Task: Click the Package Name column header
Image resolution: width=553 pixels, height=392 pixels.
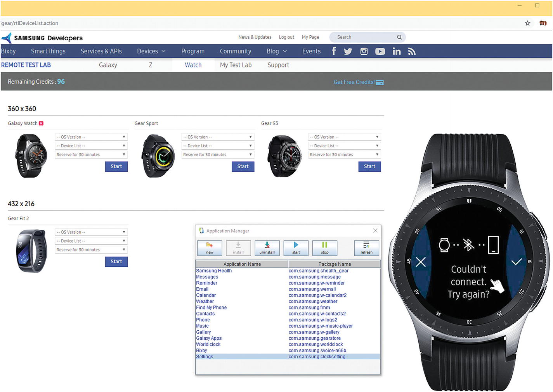Action: click(334, 264)
